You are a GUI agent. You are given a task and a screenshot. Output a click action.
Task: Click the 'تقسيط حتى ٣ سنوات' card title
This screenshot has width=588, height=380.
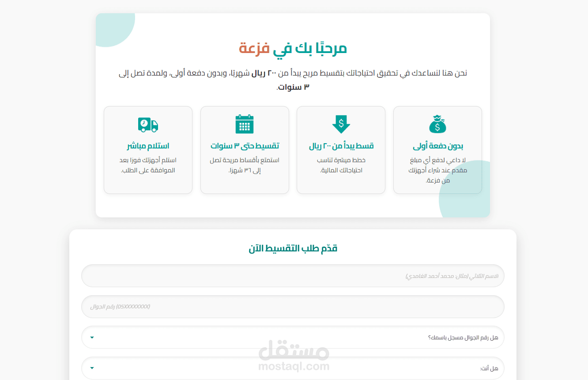(245, 146)
